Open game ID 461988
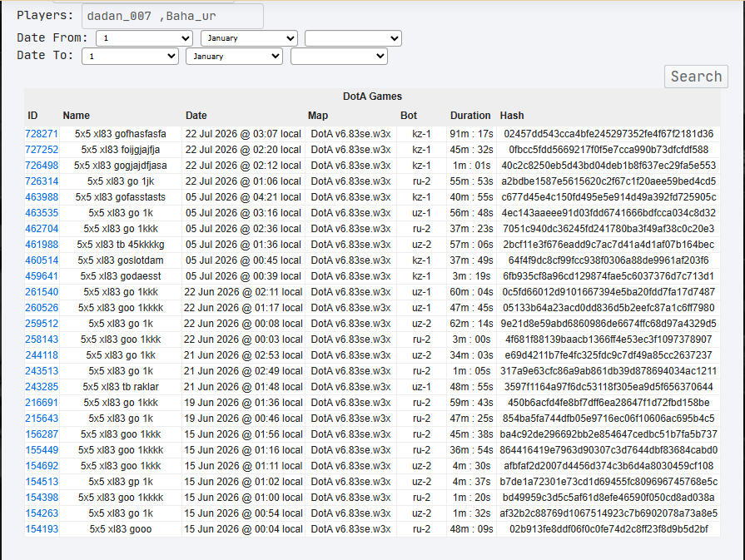Viewport: 745px width, 560px height. tap(42, 245)
